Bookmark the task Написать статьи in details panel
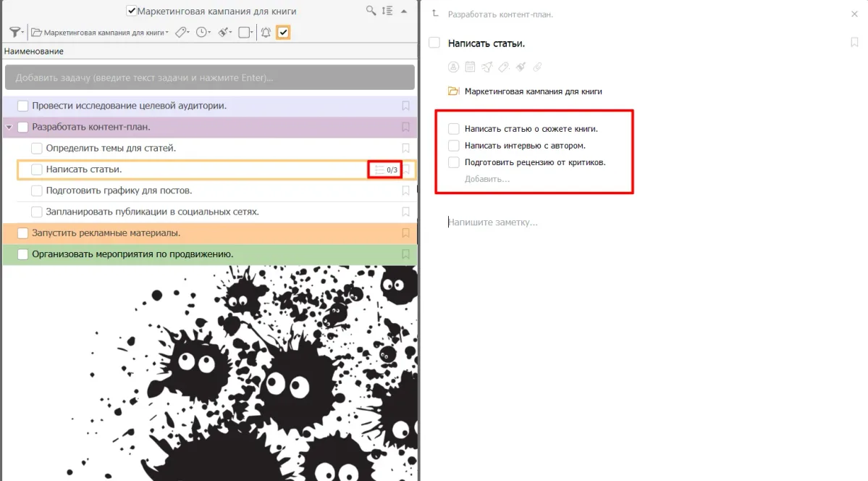 coord(854,43)
